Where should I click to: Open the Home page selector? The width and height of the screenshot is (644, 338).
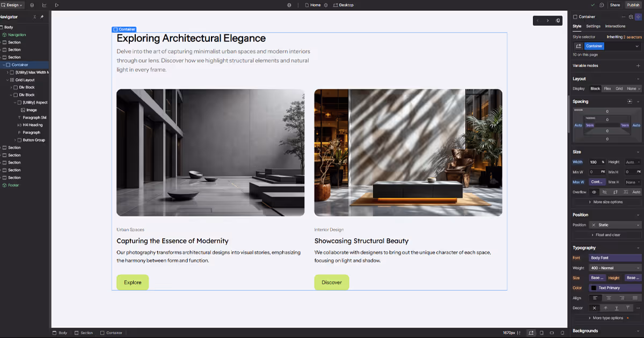pos(313,5)
